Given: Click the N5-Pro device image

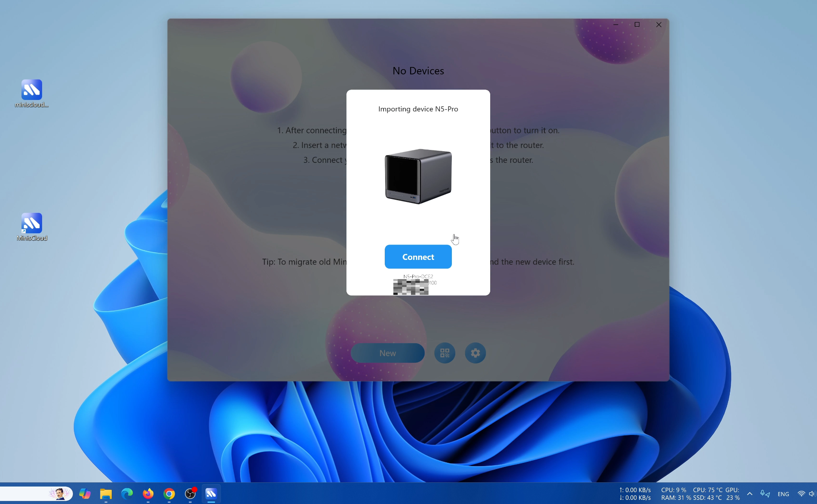Looking at the screenshot, I should (x=418, y=176).
